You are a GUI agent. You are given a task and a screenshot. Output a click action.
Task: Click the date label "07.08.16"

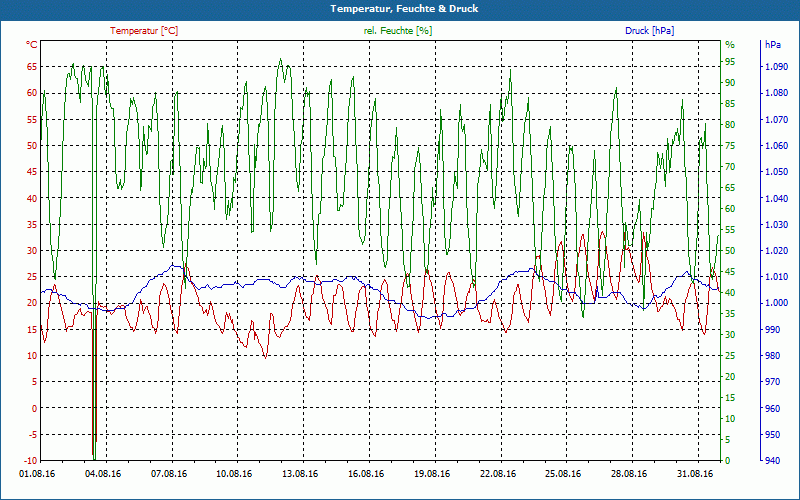click(169, 474)
